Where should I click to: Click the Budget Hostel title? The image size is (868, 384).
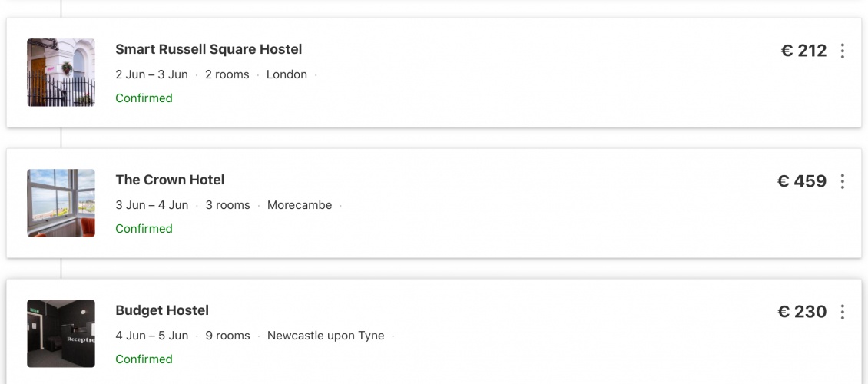pos(162,310)
